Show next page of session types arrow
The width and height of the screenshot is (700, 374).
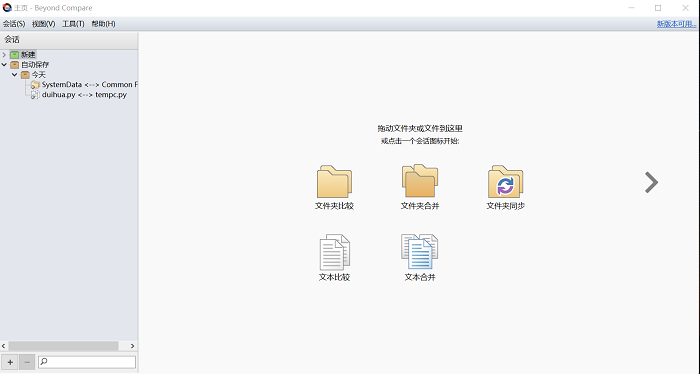pos(652,182)
